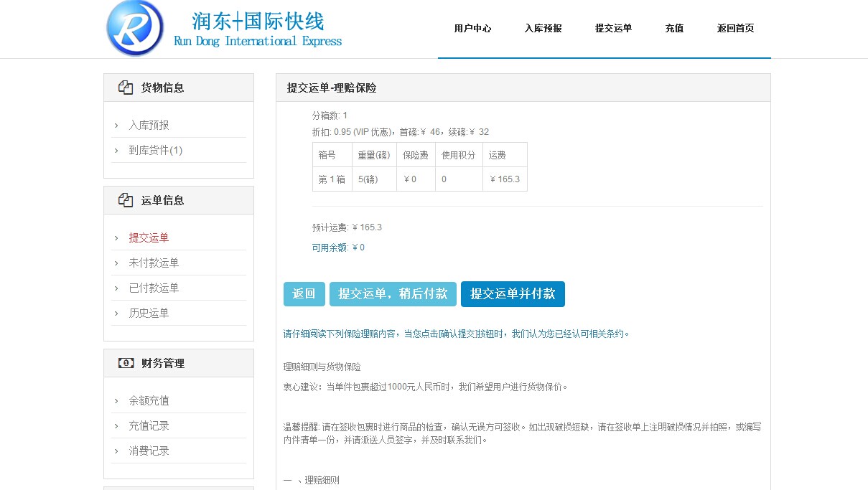The image size is (868, 490).
Task: Click the 分箱数: 1 text
Action: (330, 116)
